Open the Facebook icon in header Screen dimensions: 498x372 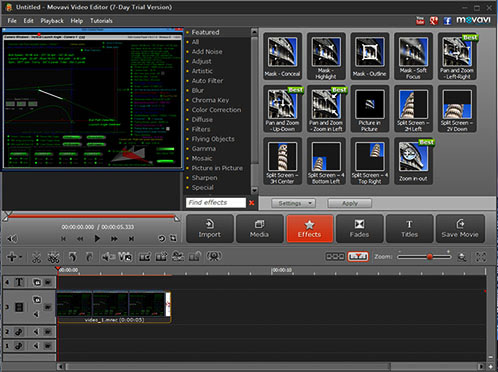click(447, 21)
